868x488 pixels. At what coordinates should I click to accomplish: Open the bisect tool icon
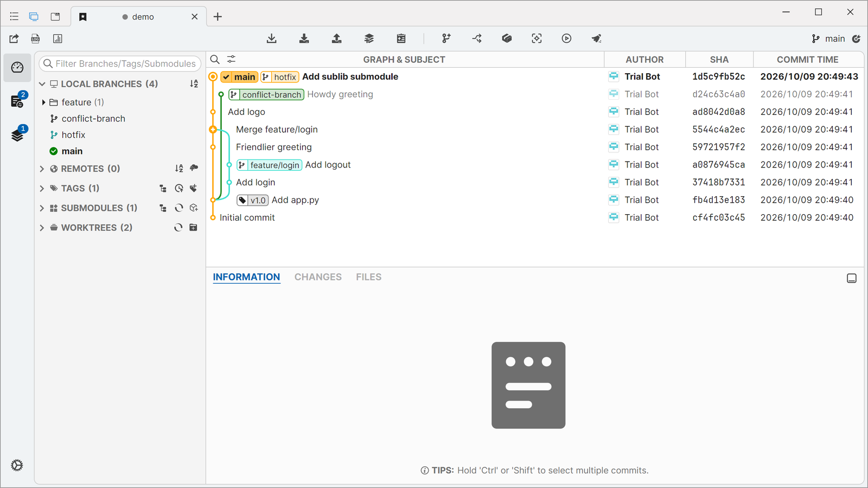537,38
